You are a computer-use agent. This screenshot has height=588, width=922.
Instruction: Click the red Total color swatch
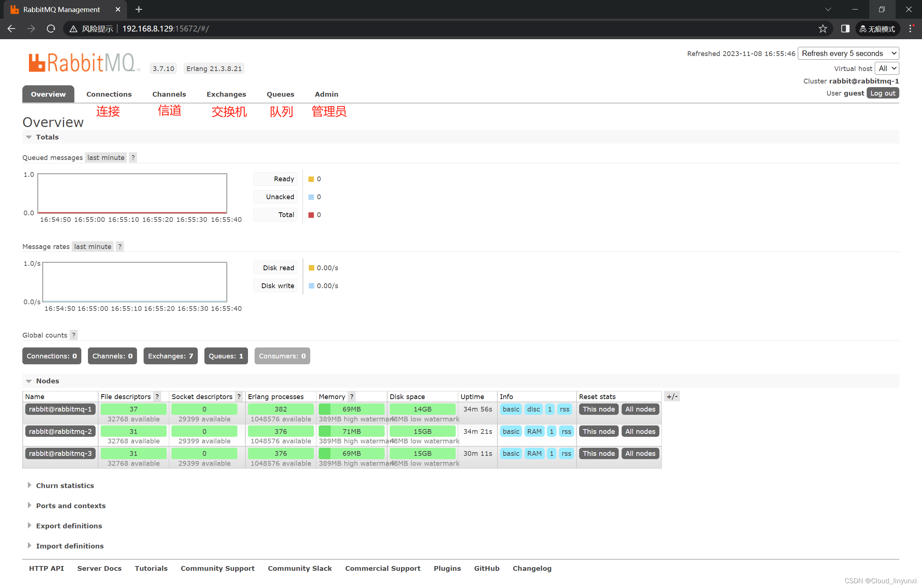pos(311,215)
